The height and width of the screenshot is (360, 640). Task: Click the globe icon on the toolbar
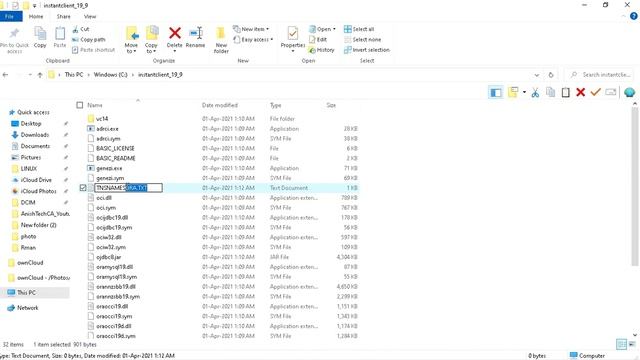(x=629, y=92)
